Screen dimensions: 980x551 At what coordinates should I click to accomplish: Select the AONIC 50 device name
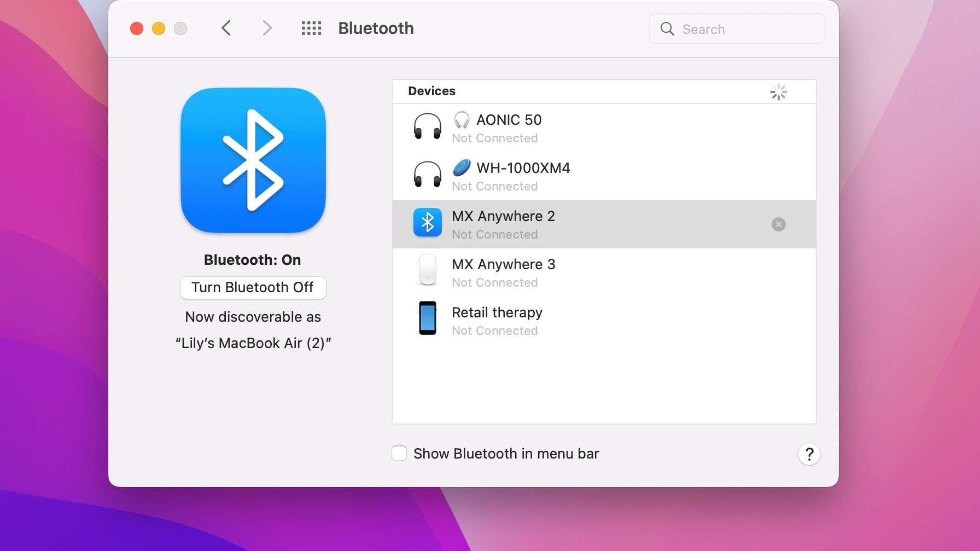(x=509, y=120)
